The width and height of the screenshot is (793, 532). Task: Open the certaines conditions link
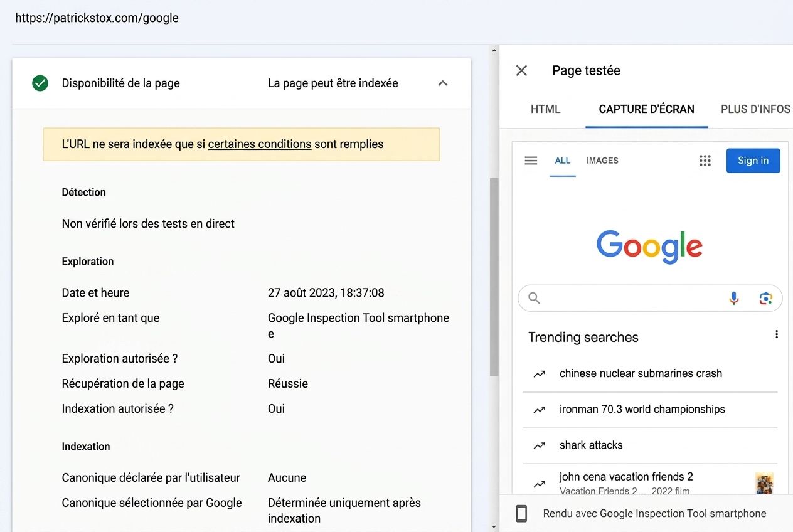click(x=260, y=144)
